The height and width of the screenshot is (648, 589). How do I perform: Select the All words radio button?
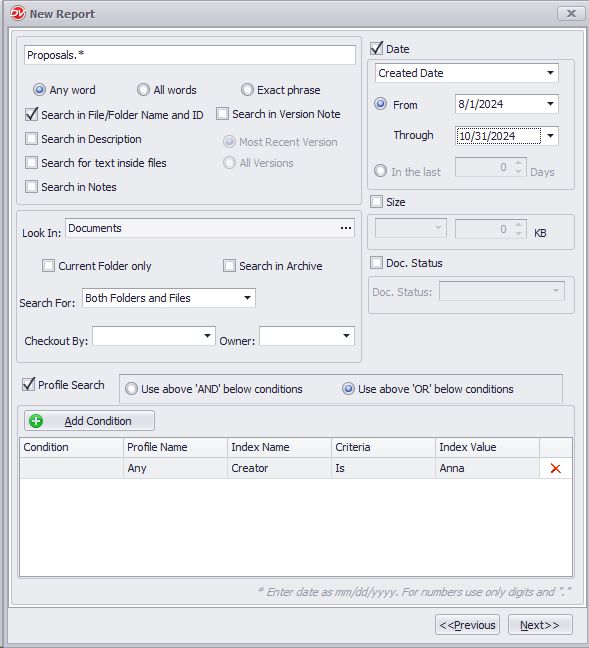click(143, 90)
